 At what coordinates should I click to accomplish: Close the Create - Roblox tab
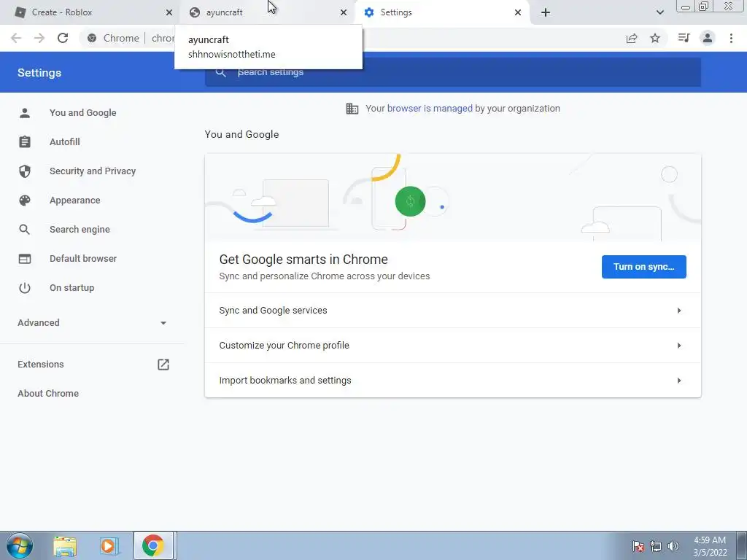click(x=169, y=12)
